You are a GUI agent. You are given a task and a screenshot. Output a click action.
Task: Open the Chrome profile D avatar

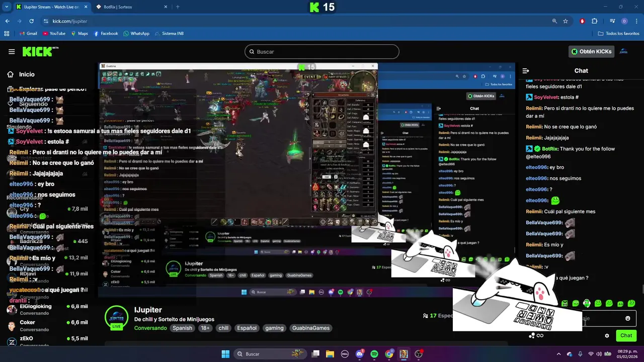click(624, 21)
